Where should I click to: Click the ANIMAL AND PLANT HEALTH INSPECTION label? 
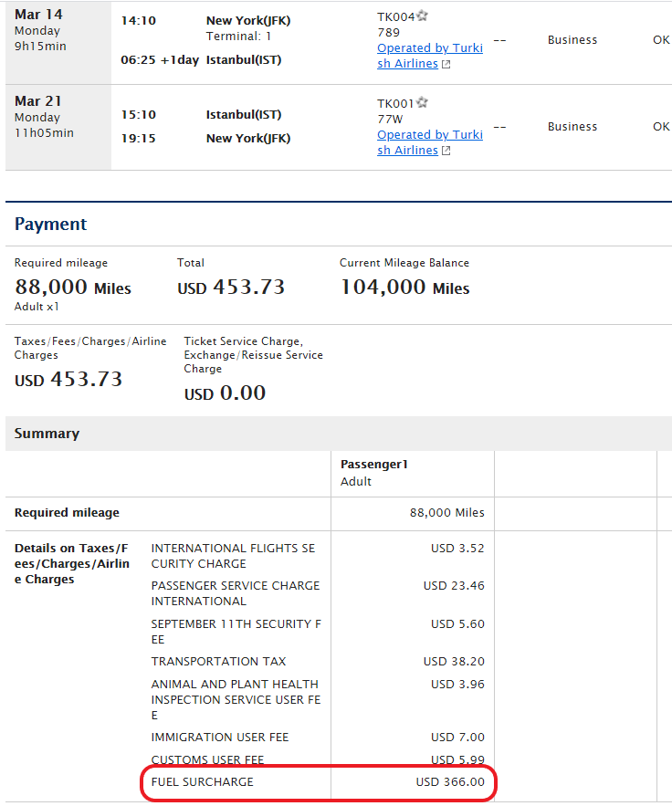(236, 699)
